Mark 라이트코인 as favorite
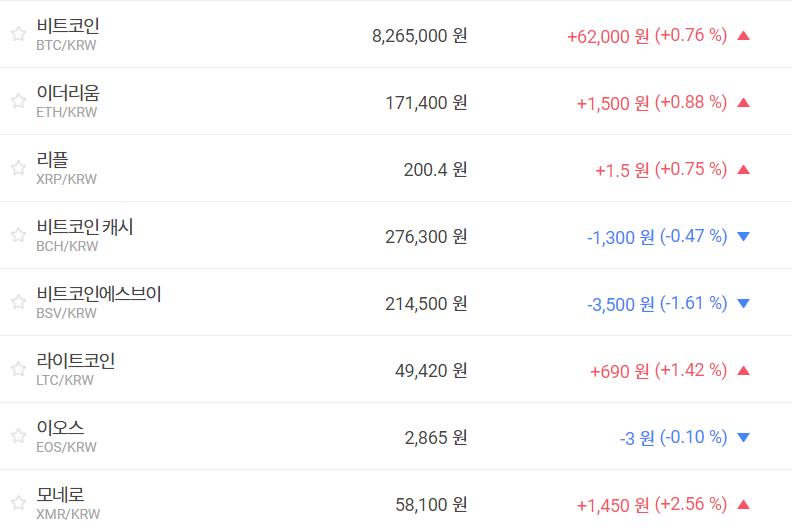Viewport: 792px width, 528px height. pyautogui.click(x=18, y=369)
